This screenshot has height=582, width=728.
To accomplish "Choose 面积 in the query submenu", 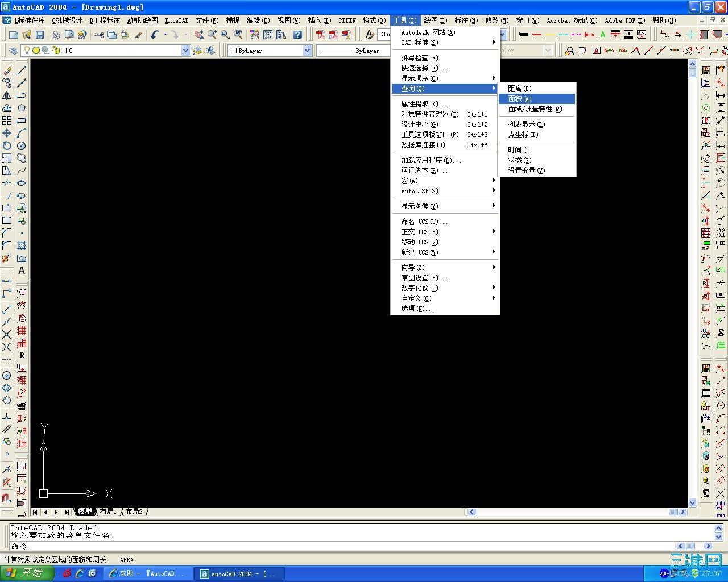I will tap(537, 99).
